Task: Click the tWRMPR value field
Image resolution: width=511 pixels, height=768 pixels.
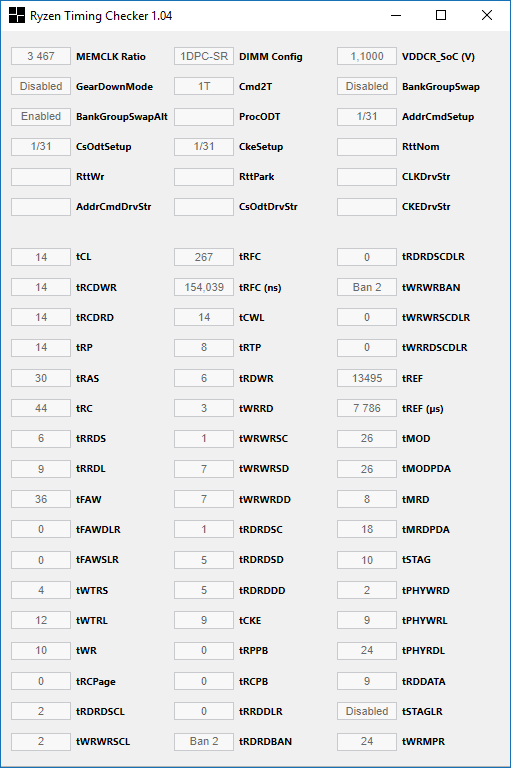Action: pos(367,742)
